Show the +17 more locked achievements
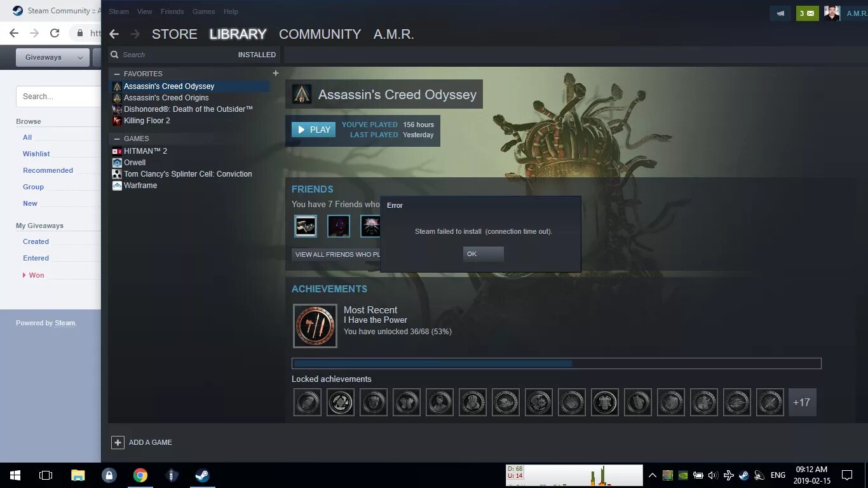 [802, 402]
